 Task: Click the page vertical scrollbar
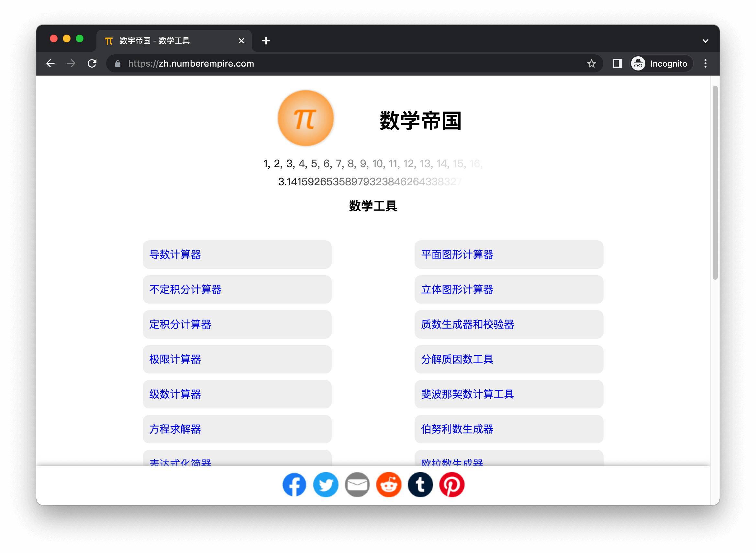715,182
